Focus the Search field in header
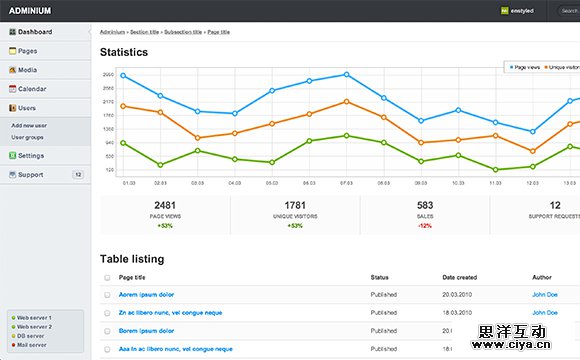This screenshot has height=360, width=580. [x=570, y=11]
